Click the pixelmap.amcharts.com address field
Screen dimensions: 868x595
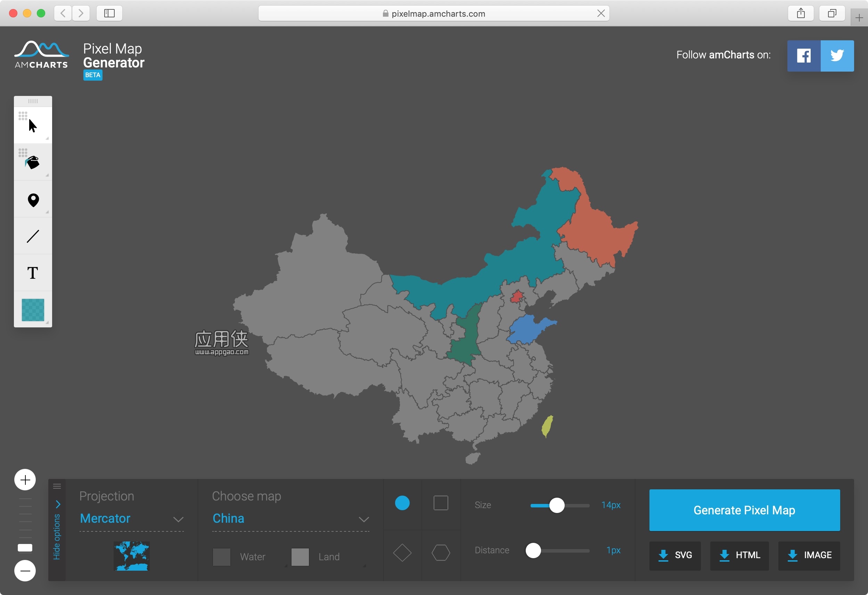tap(434, 14)
